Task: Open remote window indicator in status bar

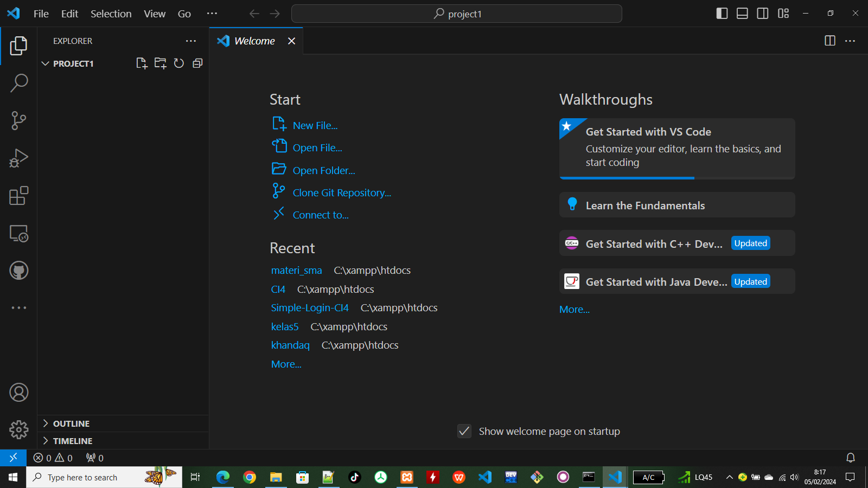Action: click(x=13, y=458)
